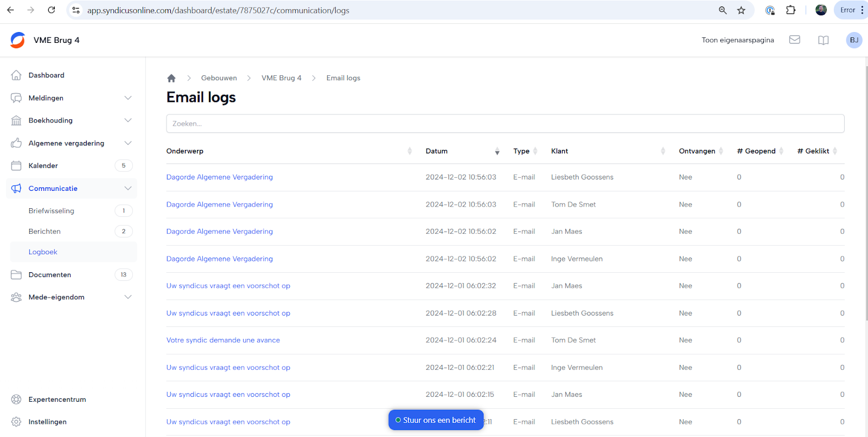Open Berichten in the sidebar
Screen dimensions: 868x437
click(x=44, y=232)
